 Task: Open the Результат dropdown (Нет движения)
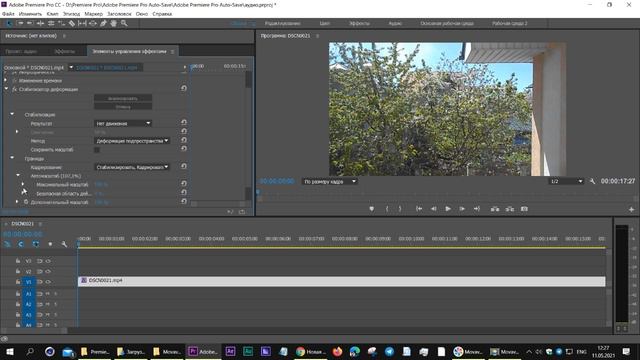123,123
